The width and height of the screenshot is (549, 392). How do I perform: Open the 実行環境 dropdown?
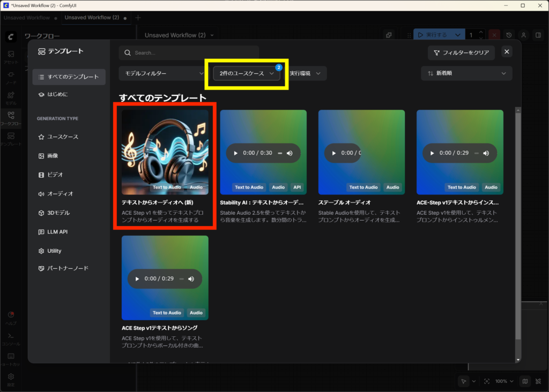click(x=307, y=73)
